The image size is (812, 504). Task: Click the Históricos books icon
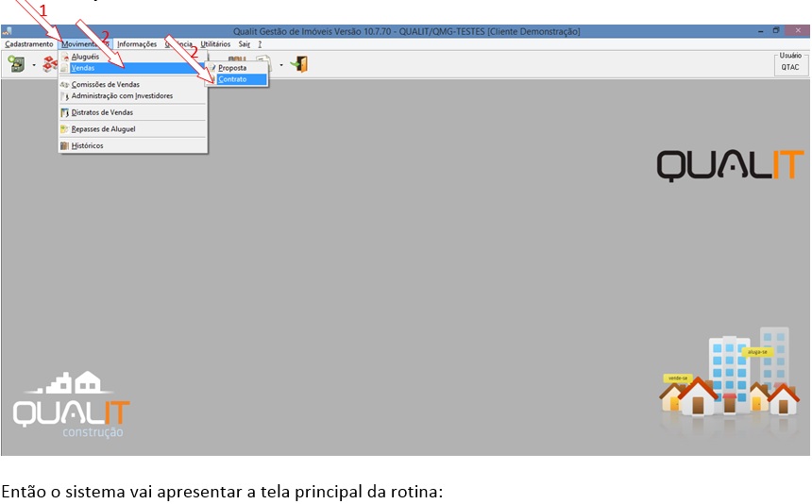[65, 146]
